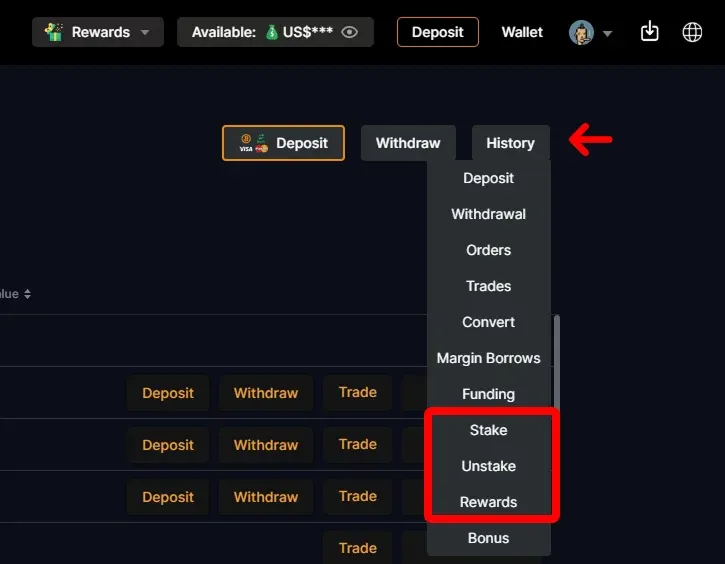The height and width of the screenshot is (564, 725).
Task: Select Unstake in History menu
Action: point(488,466)
